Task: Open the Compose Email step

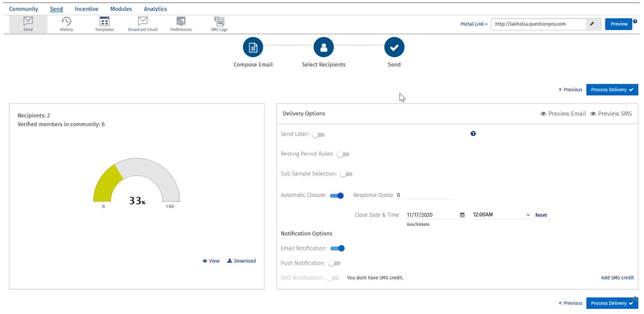Action: click(x=253, y=47)
